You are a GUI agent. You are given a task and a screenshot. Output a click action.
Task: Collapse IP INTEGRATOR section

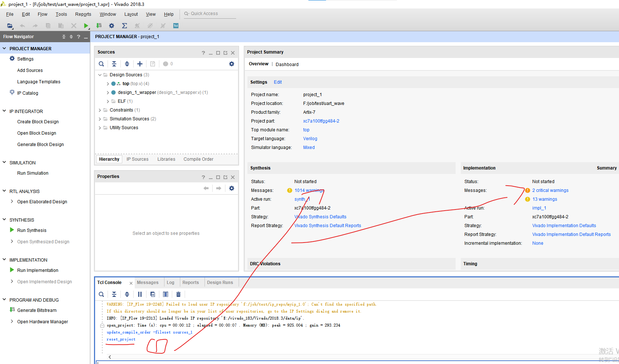coord(4,111)
